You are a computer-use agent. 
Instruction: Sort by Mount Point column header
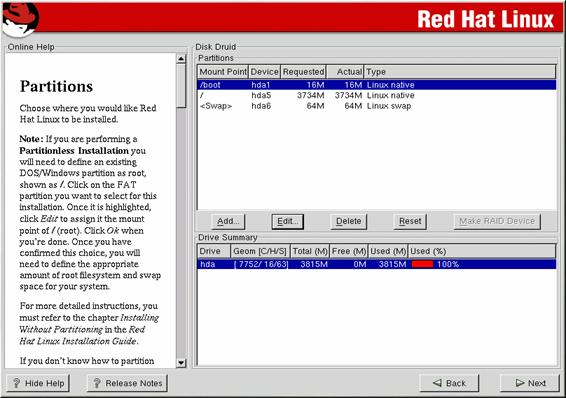pyautogui.click(x=223, y=72)
